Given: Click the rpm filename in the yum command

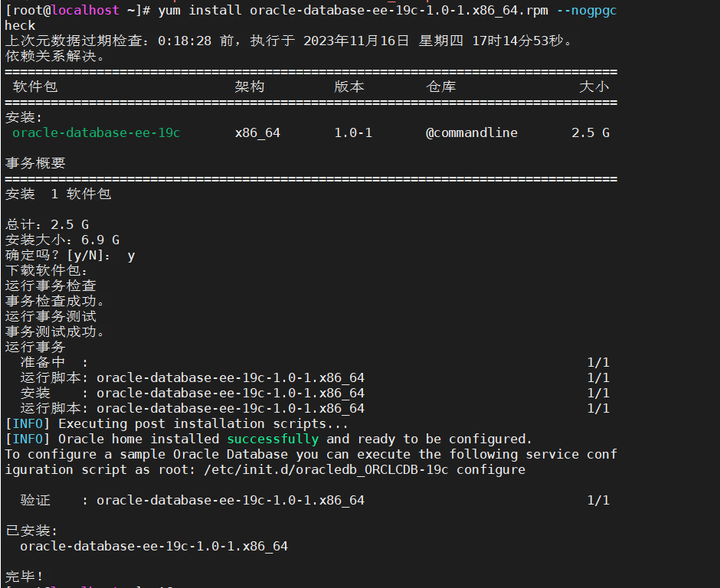Looking at the screenshot, I should 399,10.
